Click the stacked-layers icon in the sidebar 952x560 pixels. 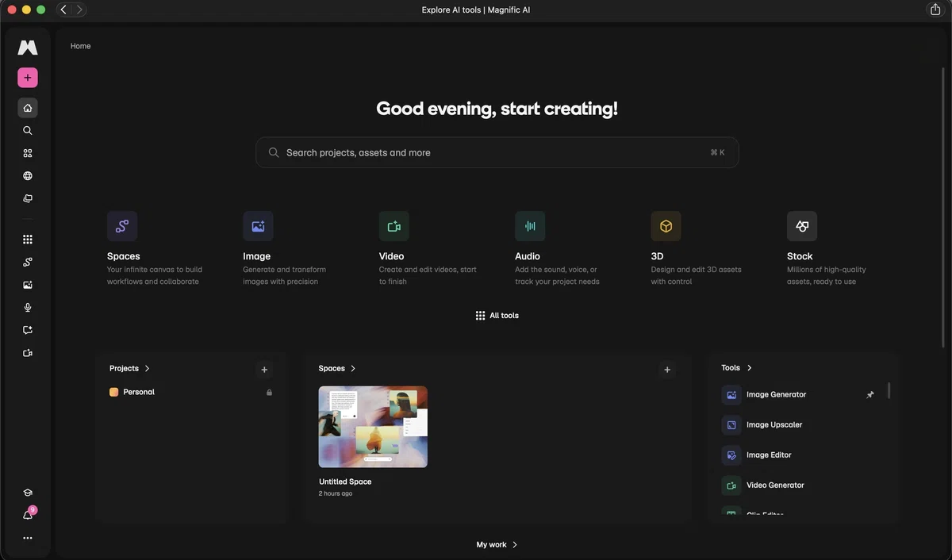click(x=28, y=199)
